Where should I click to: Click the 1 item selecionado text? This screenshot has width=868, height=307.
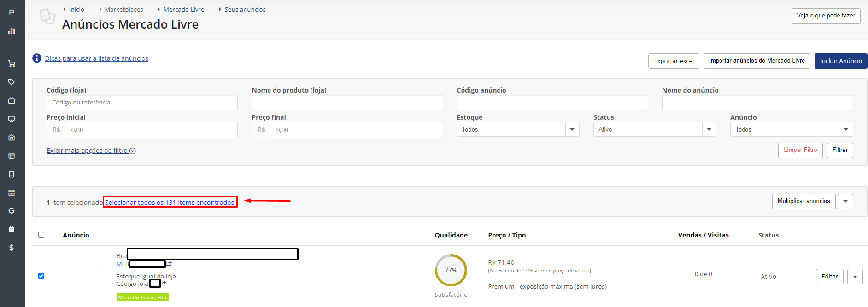point(75,203)
